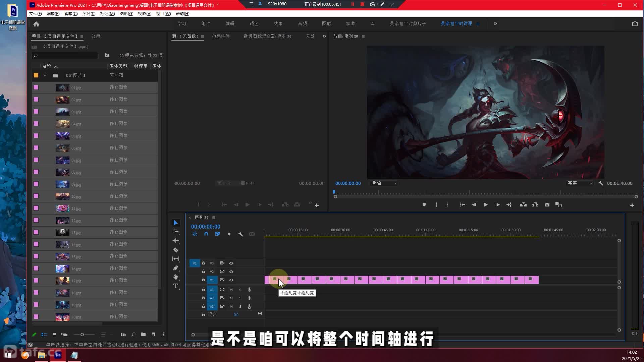
Task: Click new item icon in project panel
Action: tap(154, 335)
